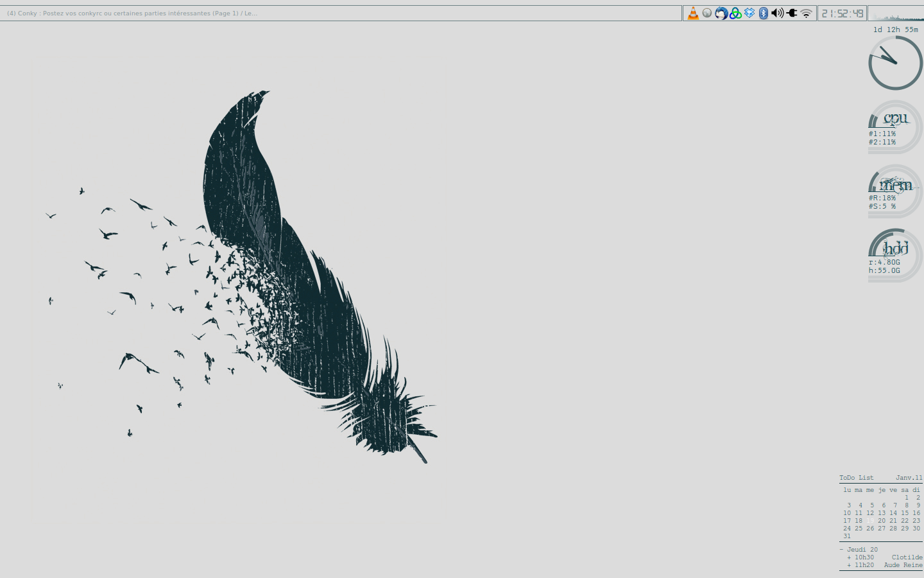This screenshot has width=924, height=578.
Task: Click the uptime text "1d 12h 55m"
Action: pyautogui.click(x=896, y=30)
